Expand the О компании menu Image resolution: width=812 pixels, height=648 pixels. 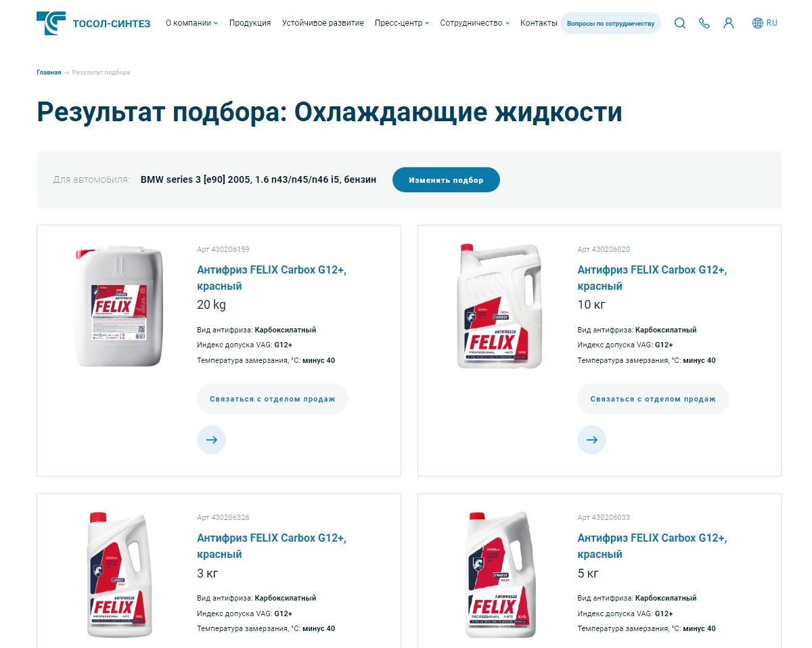tap(191, 23)
